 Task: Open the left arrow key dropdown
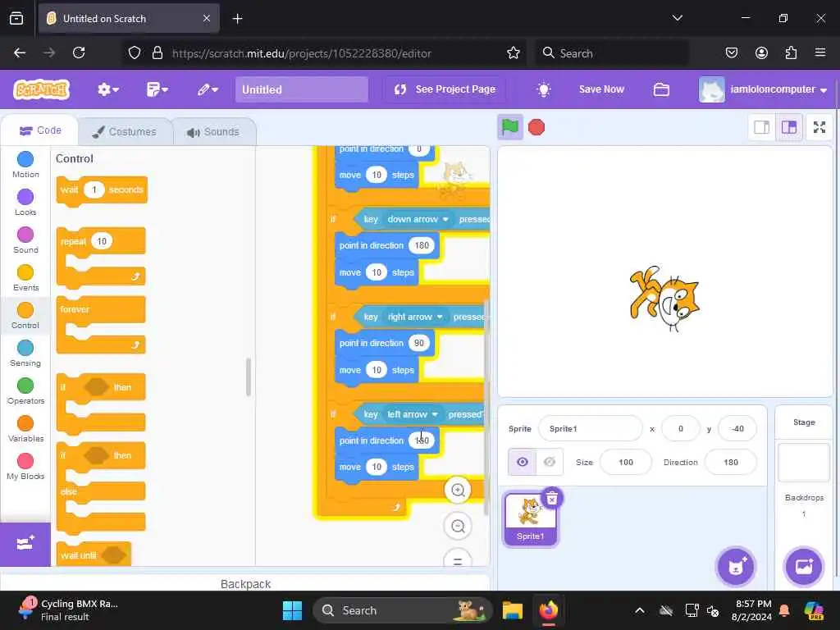point(413,414)
